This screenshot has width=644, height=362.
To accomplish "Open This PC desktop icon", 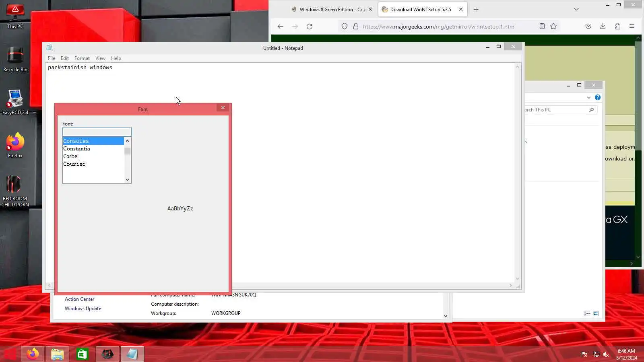I will (x=15, y=16).
